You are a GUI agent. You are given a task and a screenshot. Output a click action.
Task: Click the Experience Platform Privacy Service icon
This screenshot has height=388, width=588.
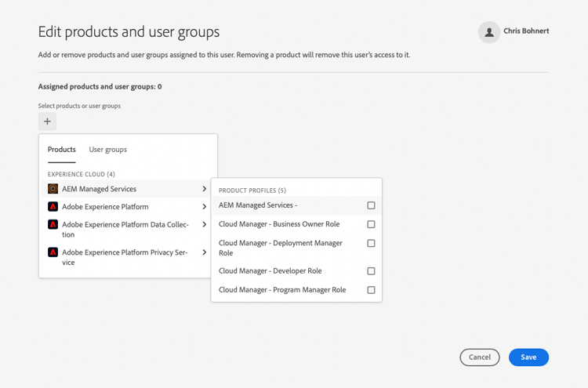pyautogui.click(x=53, y=252)
